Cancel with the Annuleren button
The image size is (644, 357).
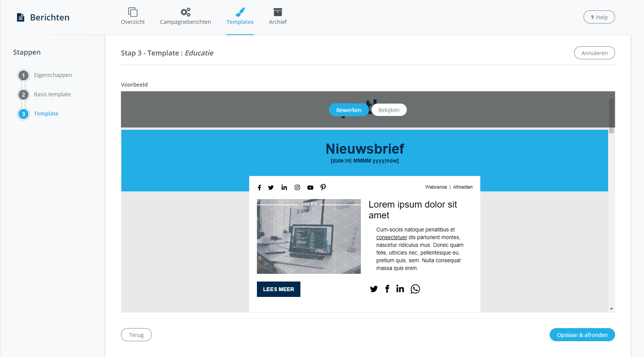(594, 53)
